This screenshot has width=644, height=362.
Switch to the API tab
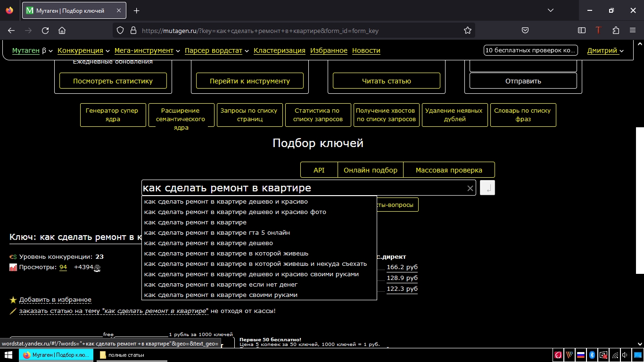319,170
